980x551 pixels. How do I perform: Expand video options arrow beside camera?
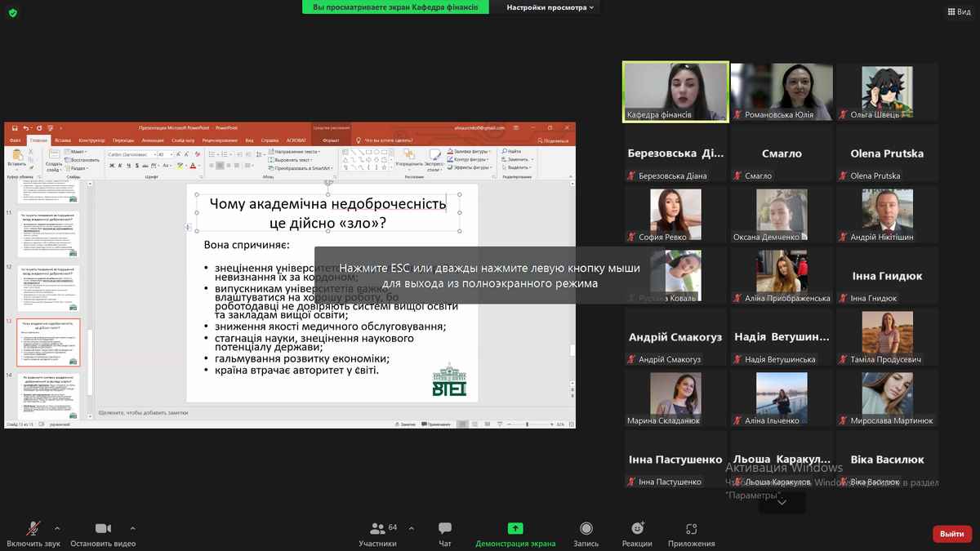coord(132,527)
